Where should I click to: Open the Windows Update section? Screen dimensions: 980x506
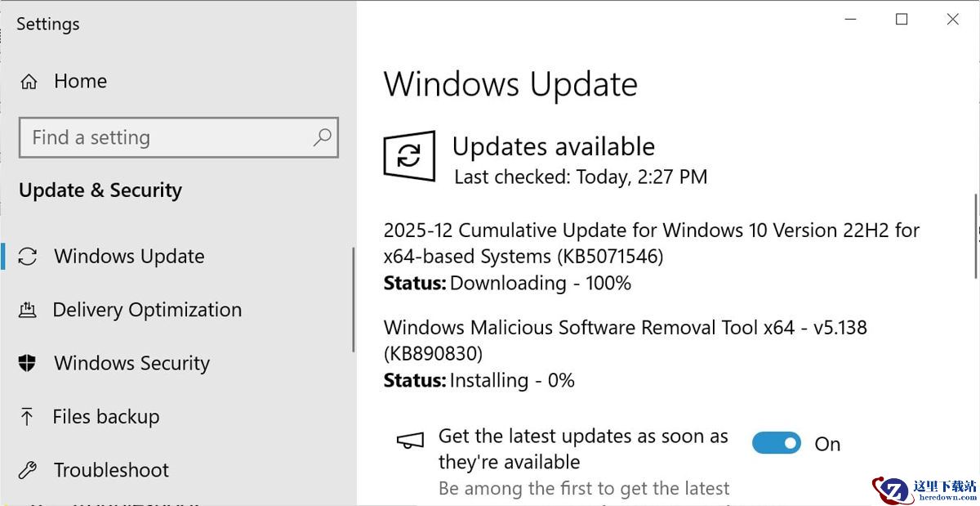[129, 257]
